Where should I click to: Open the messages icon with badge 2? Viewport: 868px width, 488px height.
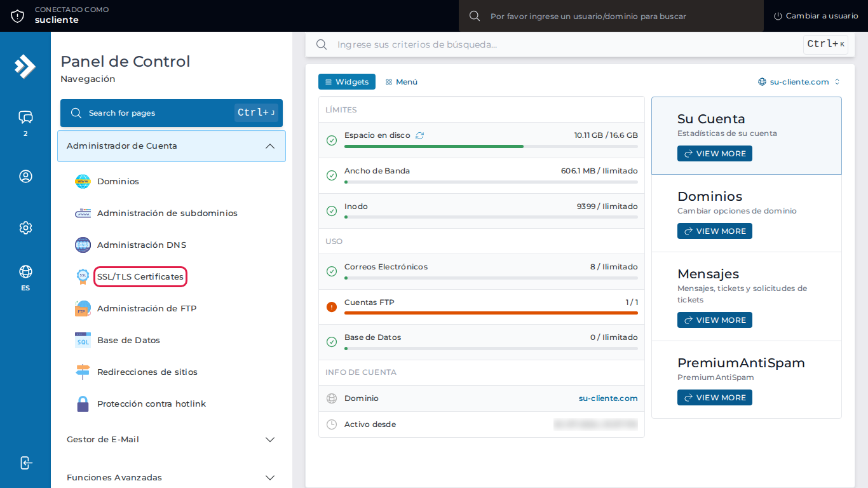(25, 117)
